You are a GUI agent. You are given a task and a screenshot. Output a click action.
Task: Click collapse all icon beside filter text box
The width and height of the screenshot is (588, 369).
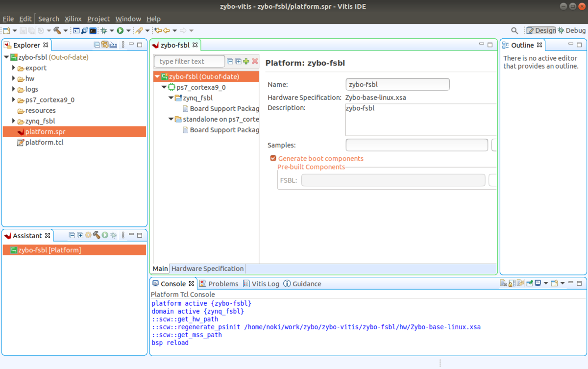click(x=230, y=61)
